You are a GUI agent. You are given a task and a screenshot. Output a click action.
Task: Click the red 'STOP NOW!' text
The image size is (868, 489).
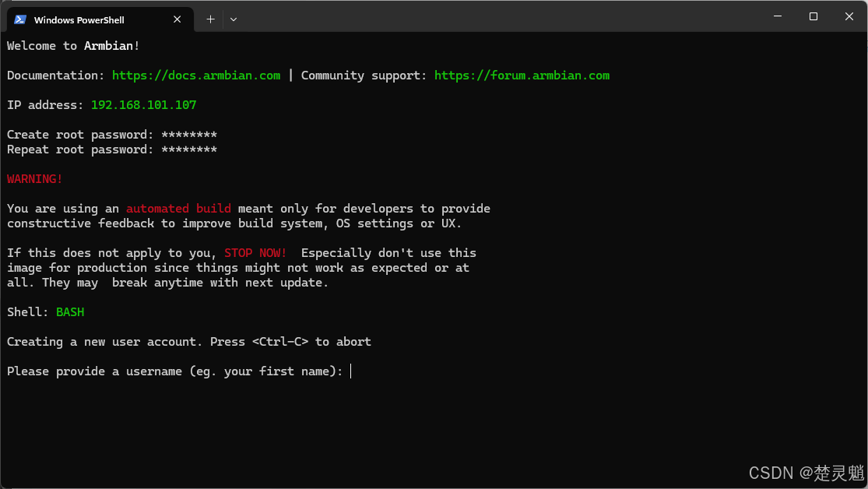pyautogui.click(x=255, y=252)
